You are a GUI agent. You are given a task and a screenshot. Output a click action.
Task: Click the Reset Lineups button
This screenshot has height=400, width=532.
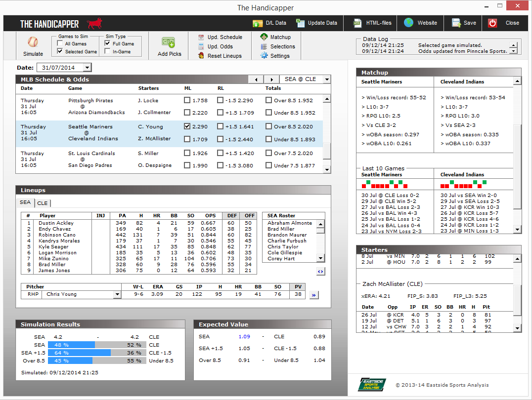click(x=224, y=56)
